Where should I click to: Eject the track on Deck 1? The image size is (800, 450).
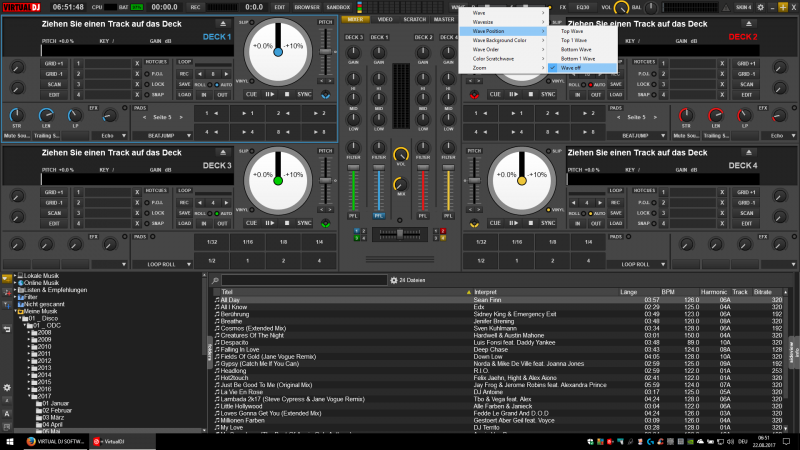pos(223,24)
